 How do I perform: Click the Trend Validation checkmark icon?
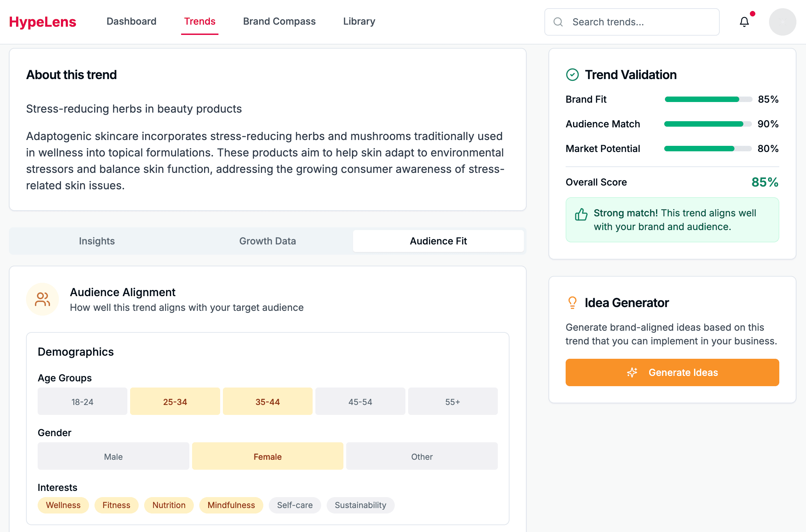point(572,75)
